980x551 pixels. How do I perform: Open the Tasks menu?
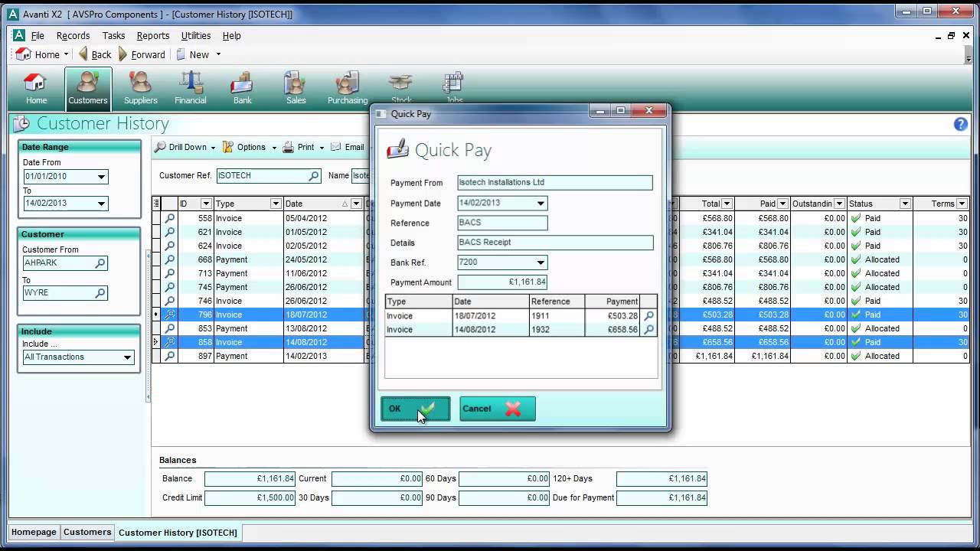pyautogui.click(x=113, y=35)
